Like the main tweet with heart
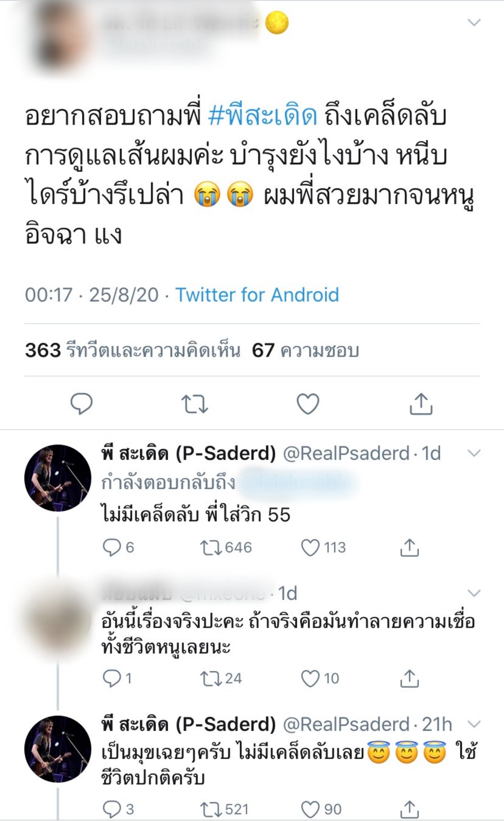The image size is (504, 821). 308,404
